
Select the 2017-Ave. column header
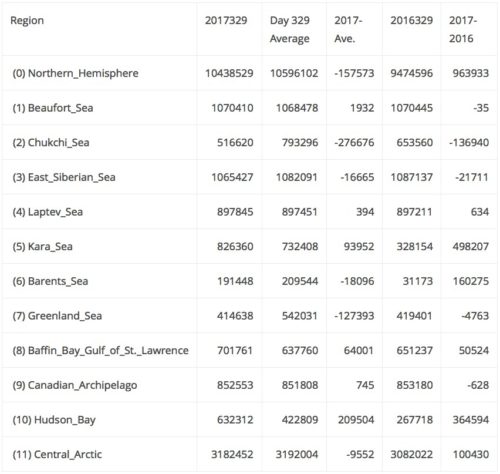(348, 29)
